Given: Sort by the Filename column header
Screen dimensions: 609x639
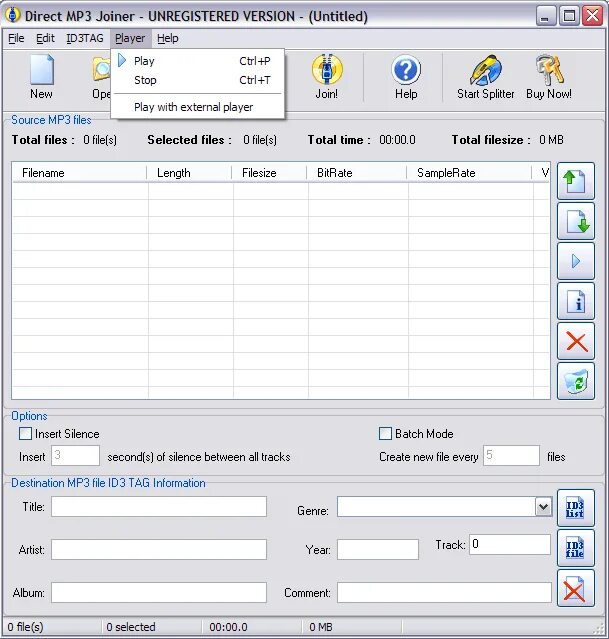Looking at the screenshot, I should (x=79, y=173).
